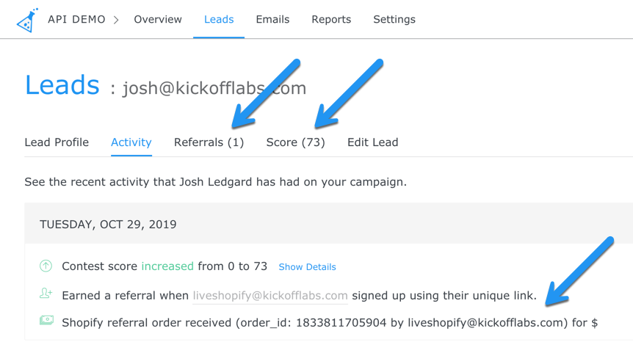
Task: Expand Show Details for contest score
Action: coord(307,267)
